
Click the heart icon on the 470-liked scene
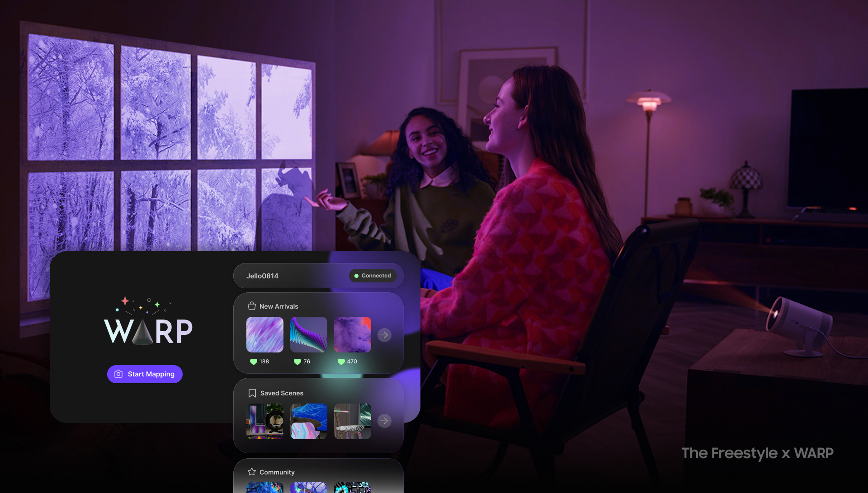click(340, 361)
